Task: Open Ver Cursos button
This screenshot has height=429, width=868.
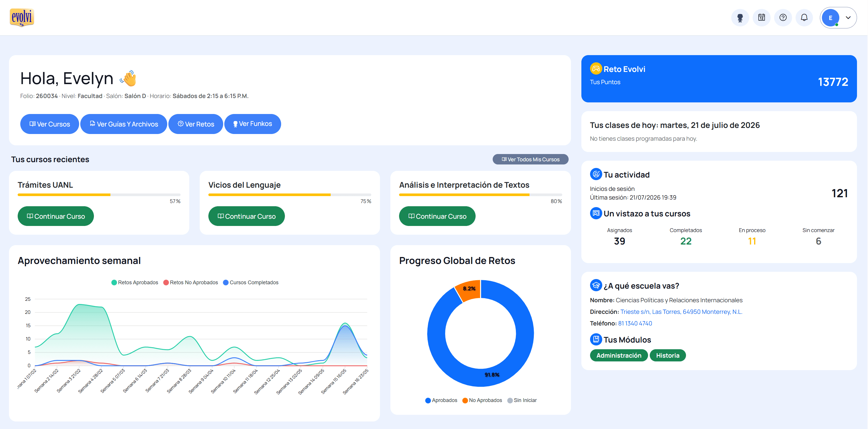Action: pos(50,124)
